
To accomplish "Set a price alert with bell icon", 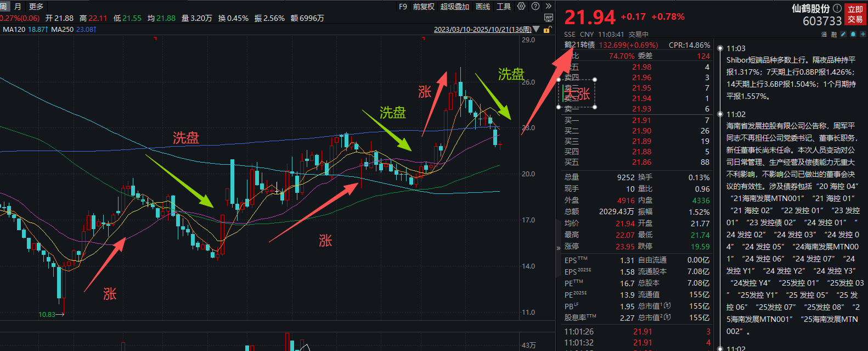I will tap(853, 34).
